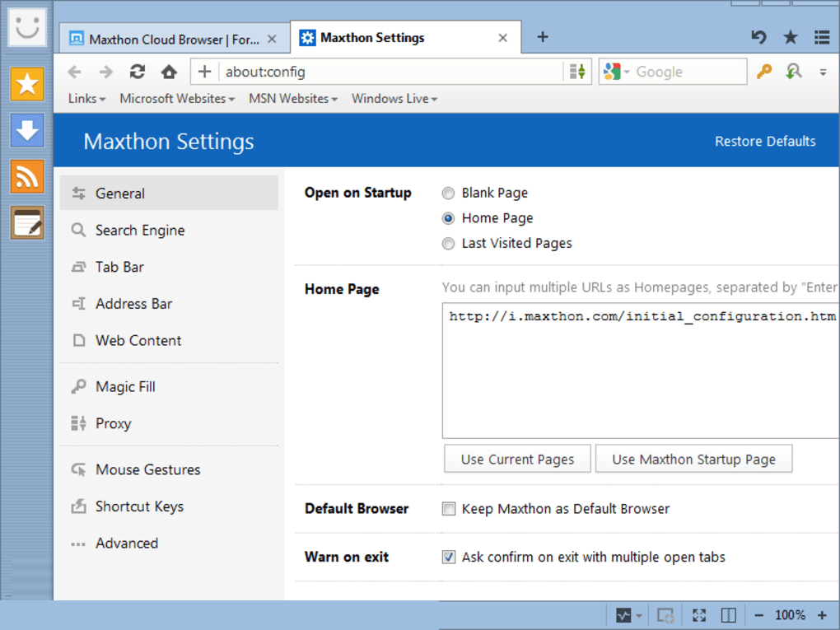Image resolution: width=840 pixels, height=630 pixels.
Task: Switch to Maxthon Settings tab
Action: click(x=405, y=38)
